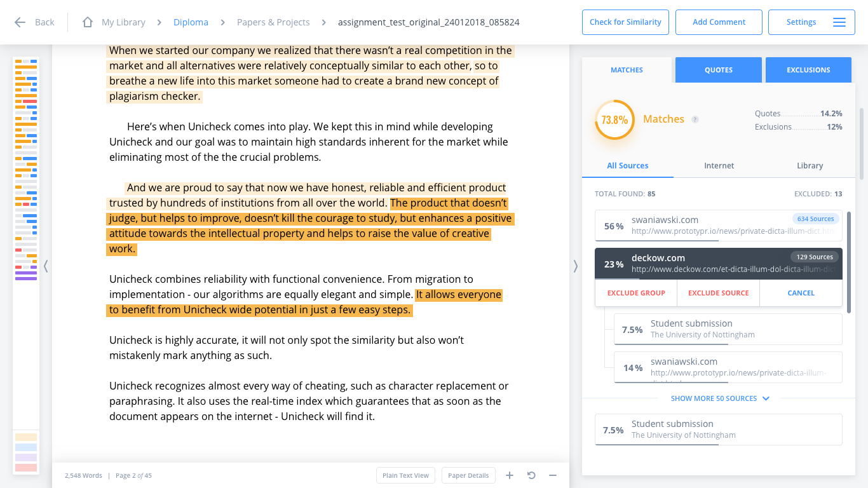Select the All Sources tab
This screenshot has width=868, height=488.
628,166
